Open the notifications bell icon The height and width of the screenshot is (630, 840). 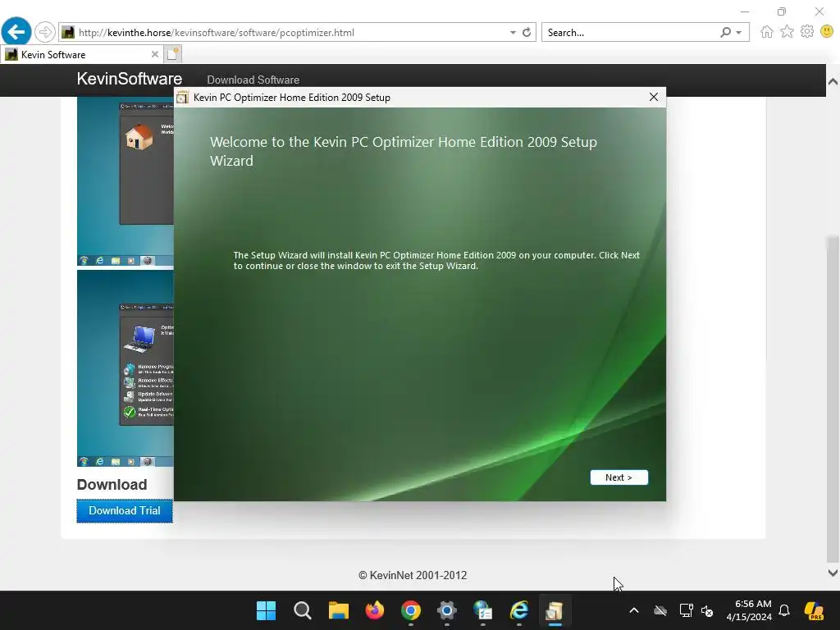[784, 610]
